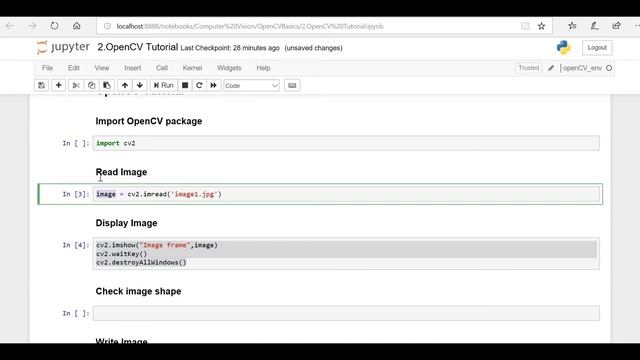Click the Check image shape heading
The height and width of the screenshot is (360, 640).
[138, 291]
